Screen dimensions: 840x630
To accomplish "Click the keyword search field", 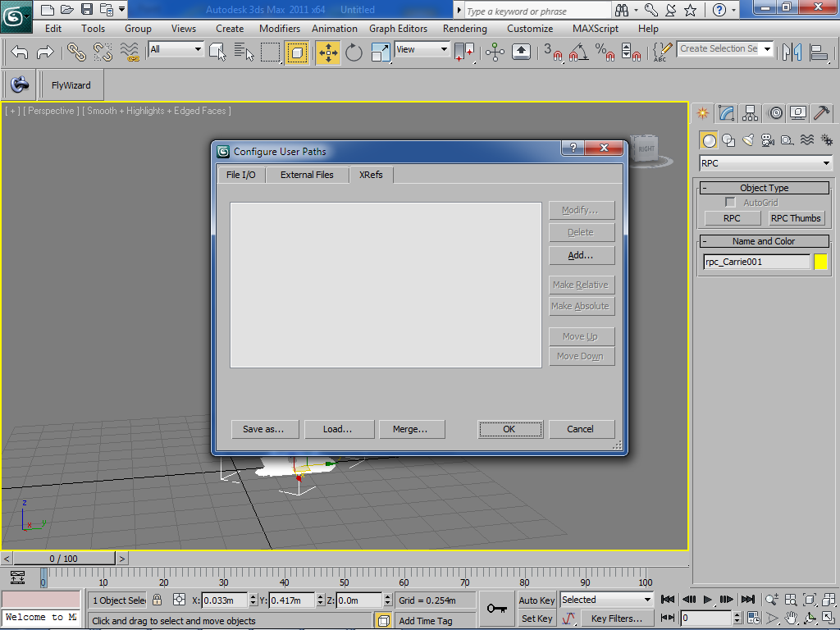I will coord(536,11).
